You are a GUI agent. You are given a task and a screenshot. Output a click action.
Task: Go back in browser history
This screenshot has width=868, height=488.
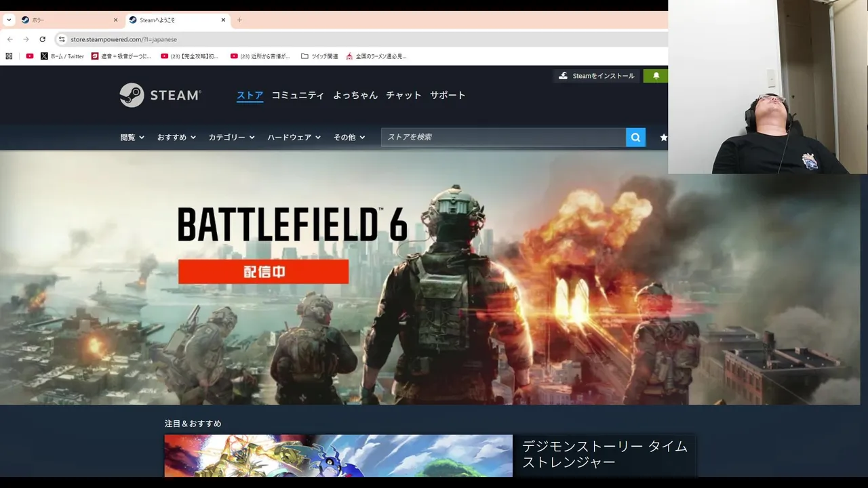9,39
